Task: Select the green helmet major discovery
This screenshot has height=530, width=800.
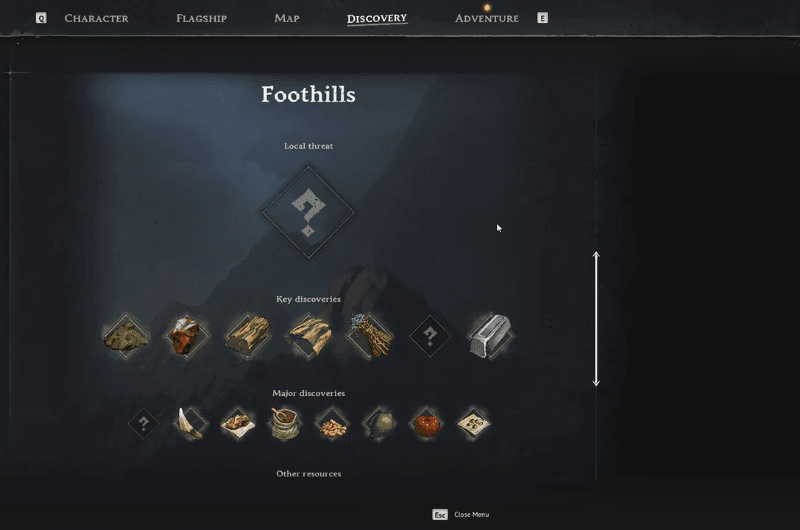Action: click(x=380, y=423)
